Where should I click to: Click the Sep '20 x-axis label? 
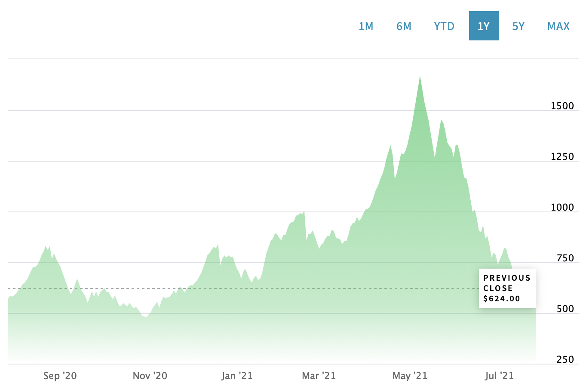coord(60,376)
